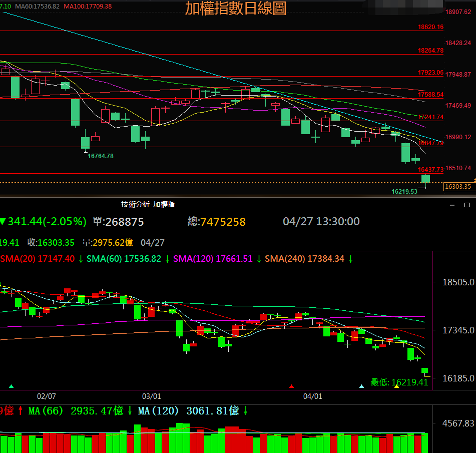Click the green down arrow after SMA(20) value

pos(81,259)
